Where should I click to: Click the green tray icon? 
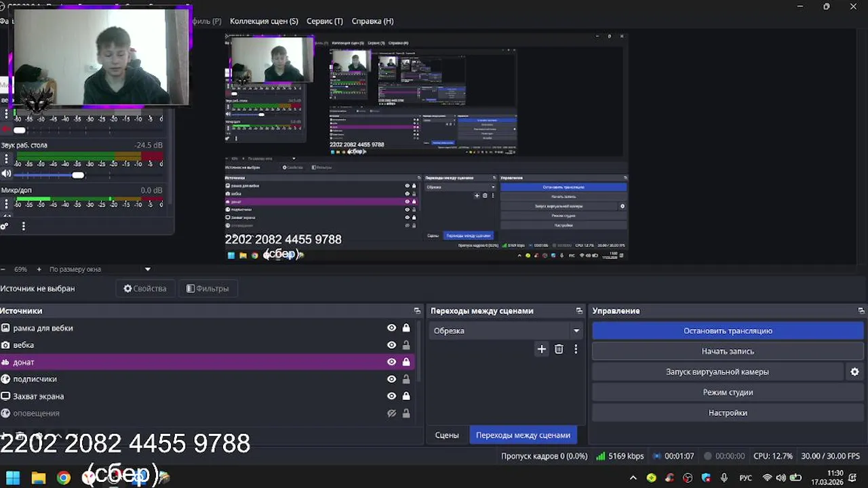(x=652, y=478)
